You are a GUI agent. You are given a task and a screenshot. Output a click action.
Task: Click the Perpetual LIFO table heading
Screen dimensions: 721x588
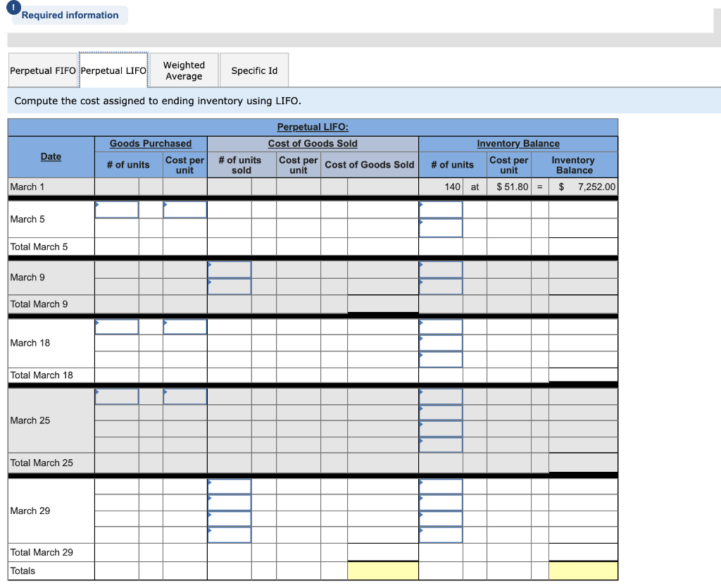(313, 127)
